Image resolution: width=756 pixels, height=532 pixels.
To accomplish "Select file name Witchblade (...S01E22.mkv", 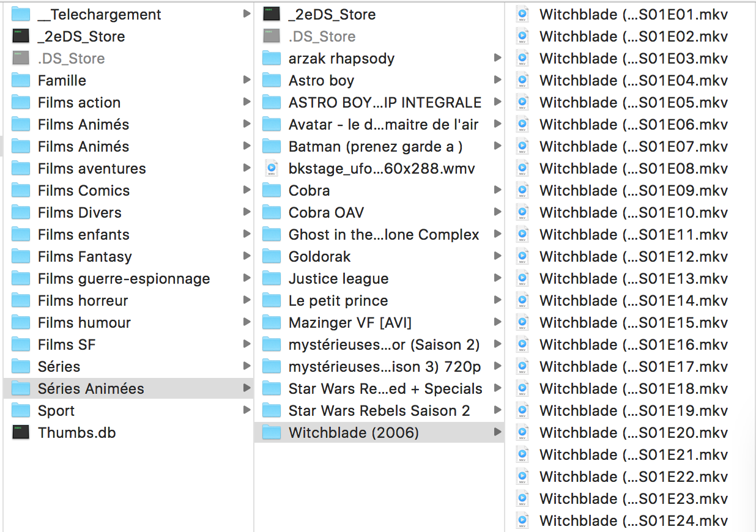I will 634,477.
